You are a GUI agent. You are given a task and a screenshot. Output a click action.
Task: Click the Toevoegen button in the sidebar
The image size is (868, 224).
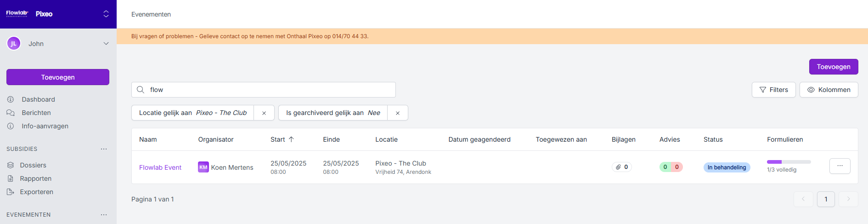(x=58, y=77)
